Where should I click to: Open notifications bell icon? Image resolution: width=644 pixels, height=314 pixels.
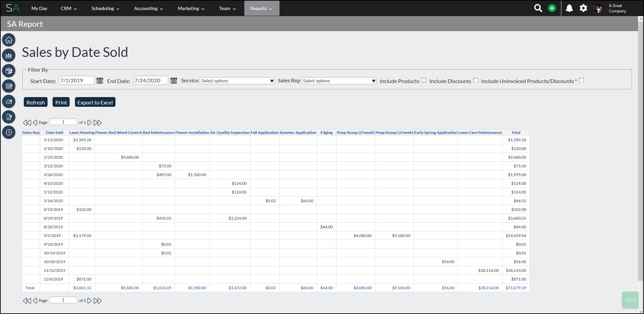coord(569,8)
